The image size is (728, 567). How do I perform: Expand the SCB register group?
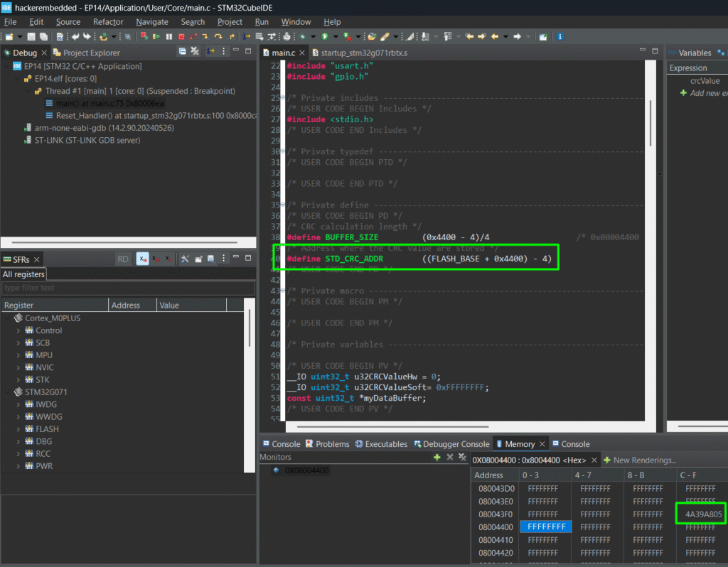(x=19, y=342)
